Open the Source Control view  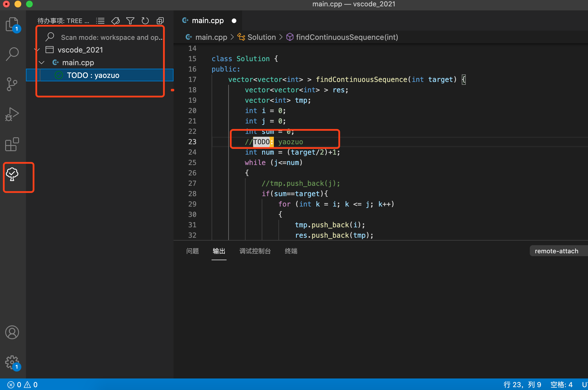12,84
